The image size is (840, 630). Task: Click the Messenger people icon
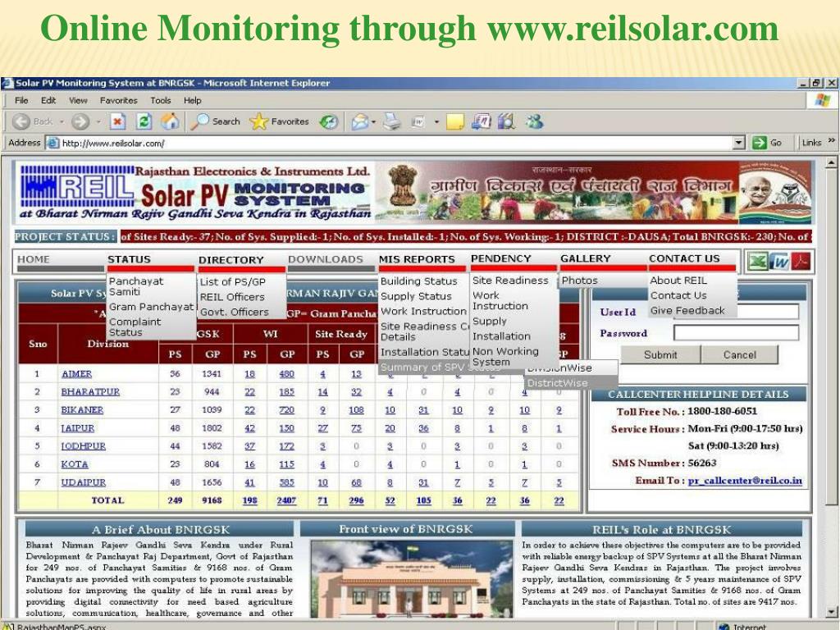pos(534,121)
